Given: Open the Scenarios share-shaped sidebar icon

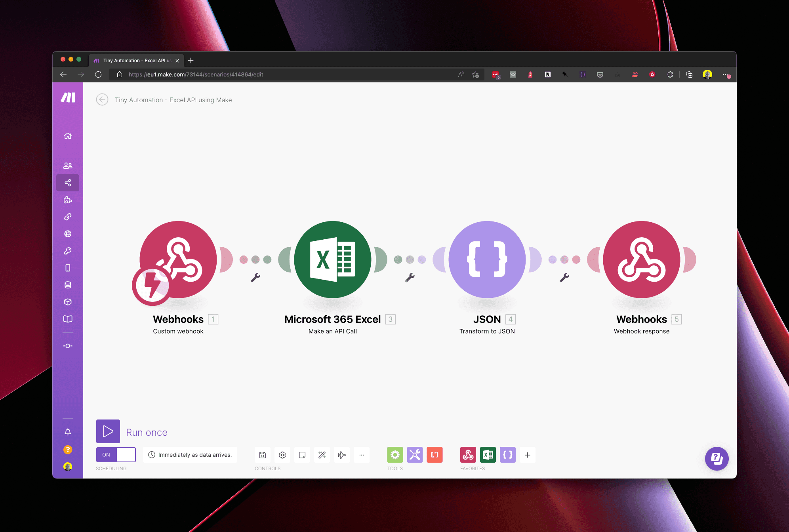Looking at the screenshot, I should coord(68,183).
